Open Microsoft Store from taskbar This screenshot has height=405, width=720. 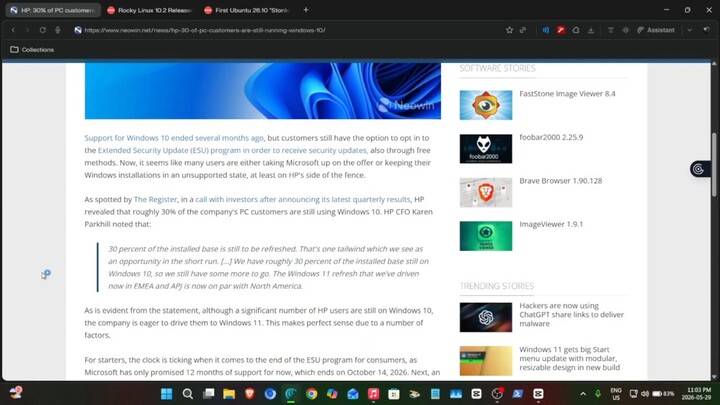[x=394, y=394]
